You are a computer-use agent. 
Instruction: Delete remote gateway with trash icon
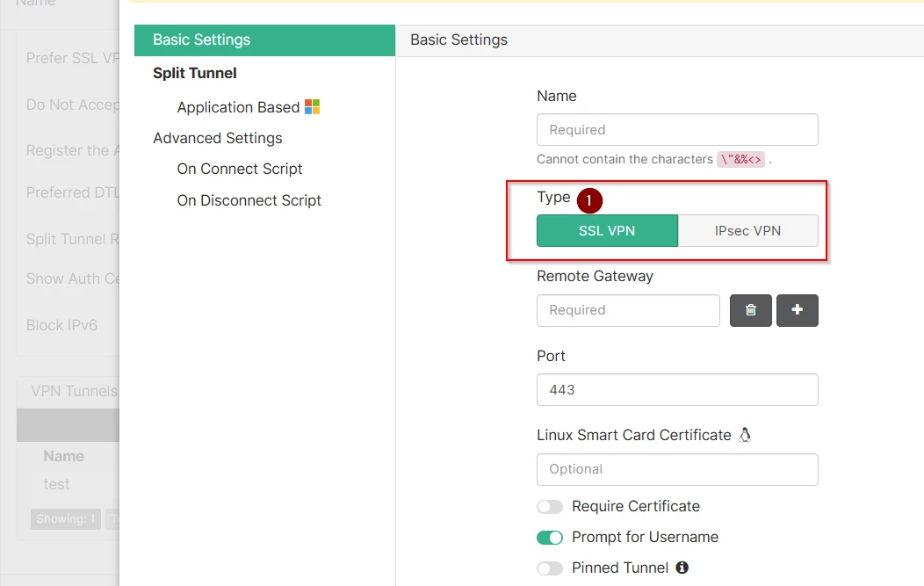coord(750,310)
